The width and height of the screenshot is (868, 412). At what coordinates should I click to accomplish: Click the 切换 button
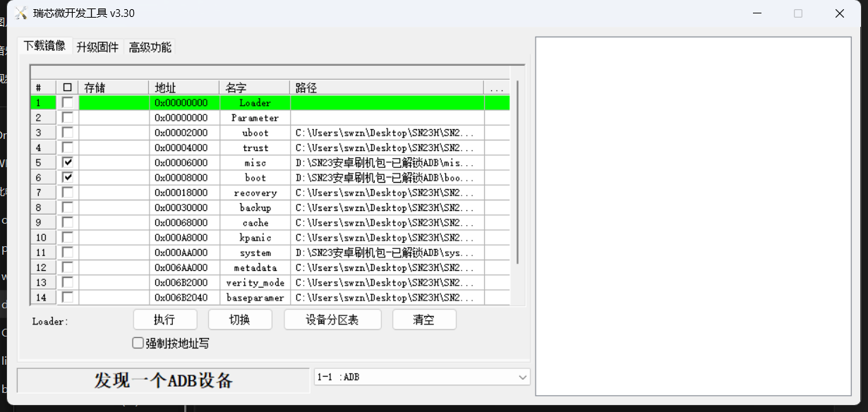point(240,320)
